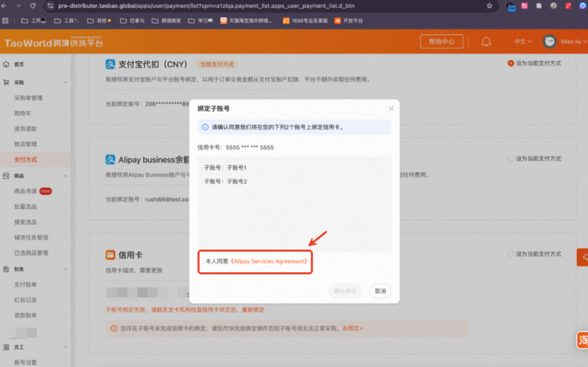Open 红包记录 in the sidebar
Image resolution: width=588 pixels, height=367 pixels.
(x=26, y=300)
